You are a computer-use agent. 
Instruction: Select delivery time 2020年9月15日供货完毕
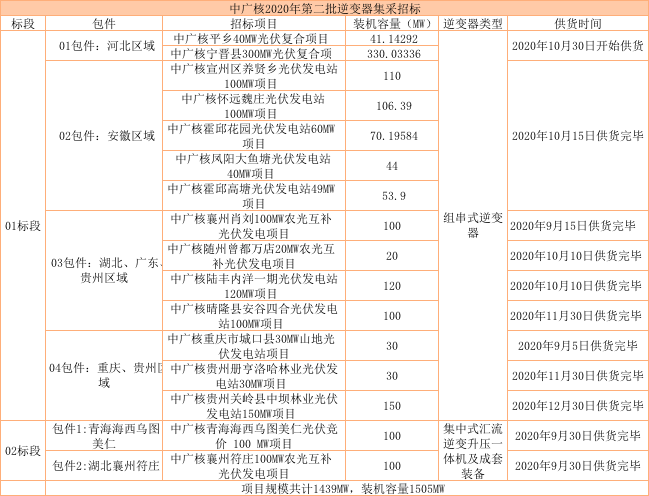(x=578, y=226)
